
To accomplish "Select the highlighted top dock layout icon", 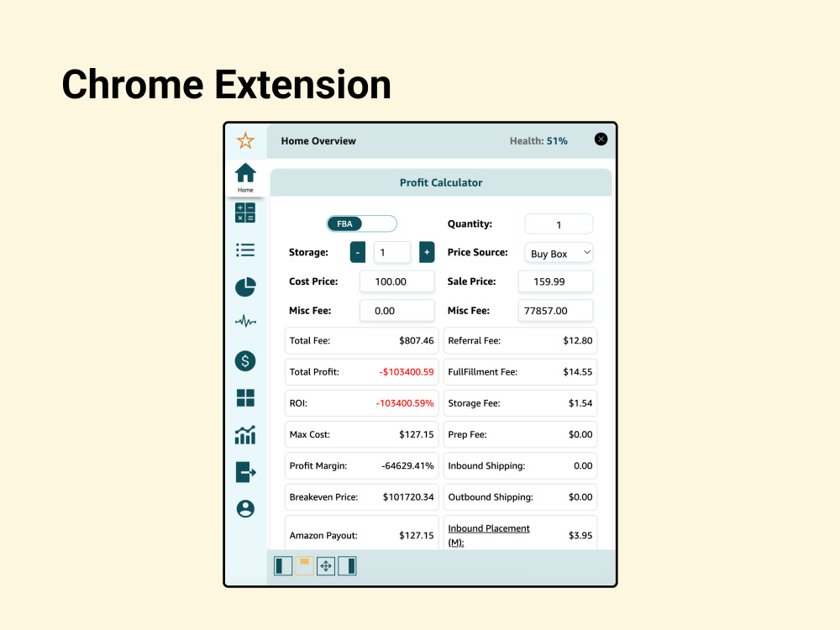I will pos(304,565).
